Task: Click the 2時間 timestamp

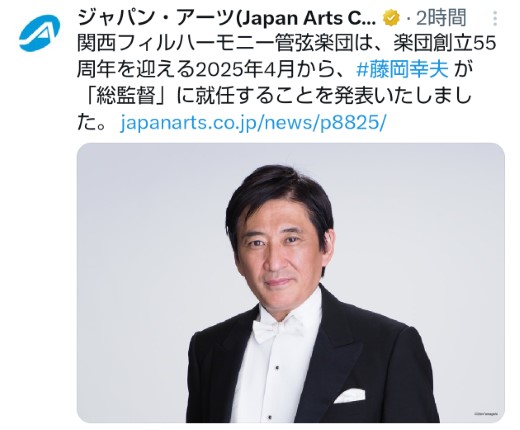Action: 441,18
